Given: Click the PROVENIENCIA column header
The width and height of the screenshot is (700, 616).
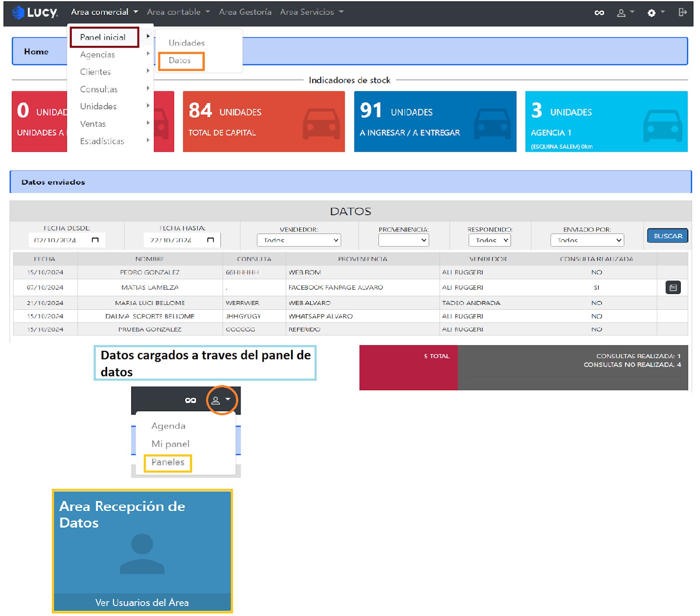Looking at the screenshot, I should (363, 259).
